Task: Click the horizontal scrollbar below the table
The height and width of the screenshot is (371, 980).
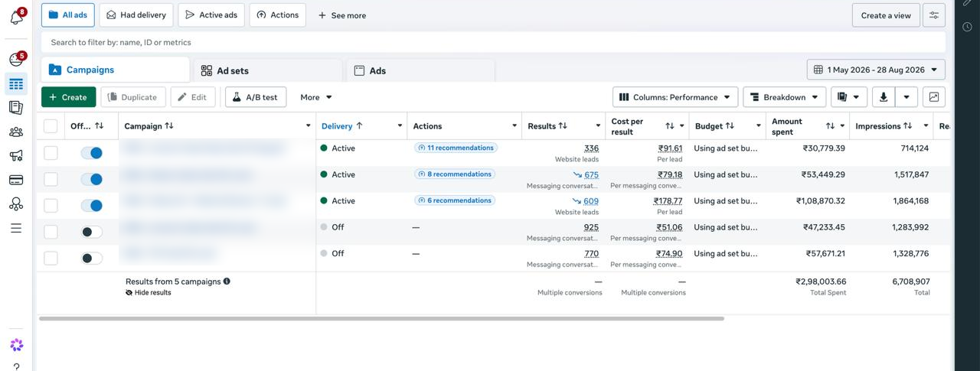Action: point(381,318)
